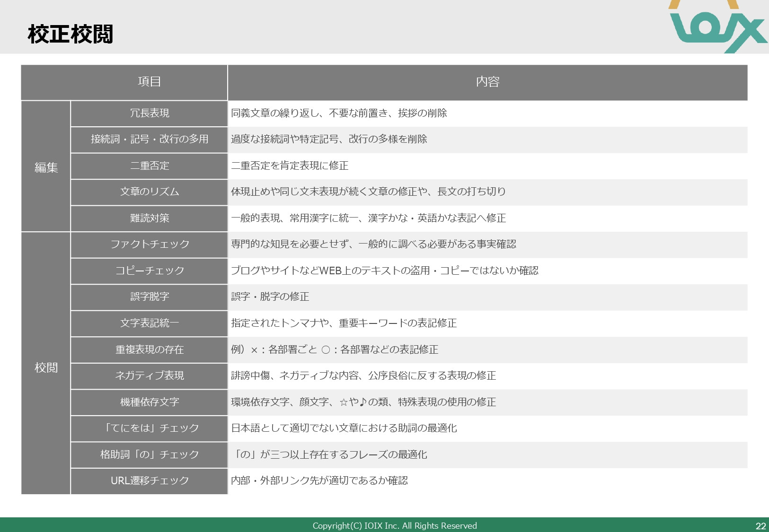The width and height of the screenshot is (769, 532).
Task: Click the copyright text in the footer
Action: 395,525
